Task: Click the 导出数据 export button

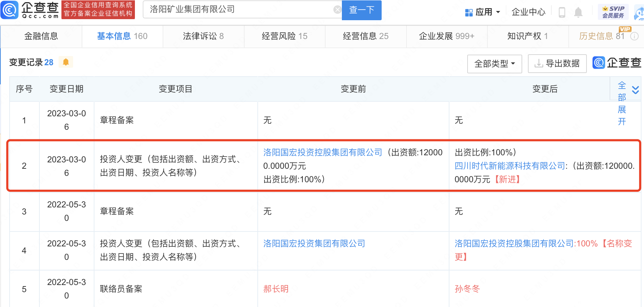Action: click(x=557, y=64)
